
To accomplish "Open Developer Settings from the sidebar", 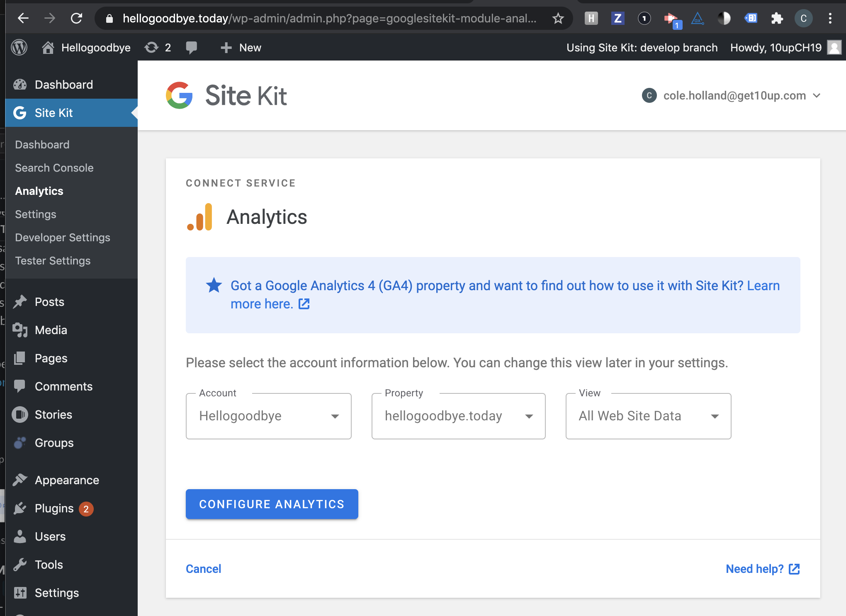I will tap(62, 237).
